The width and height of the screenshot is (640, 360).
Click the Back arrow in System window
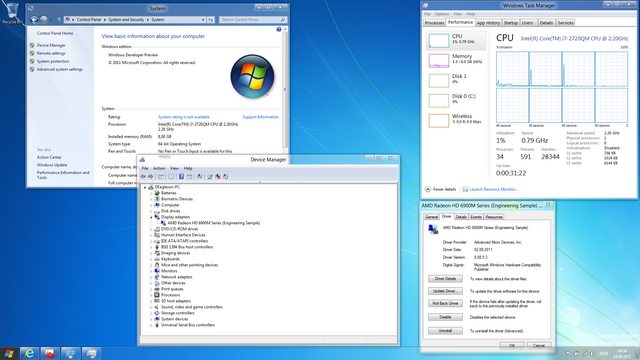click(x=34, y=20)
